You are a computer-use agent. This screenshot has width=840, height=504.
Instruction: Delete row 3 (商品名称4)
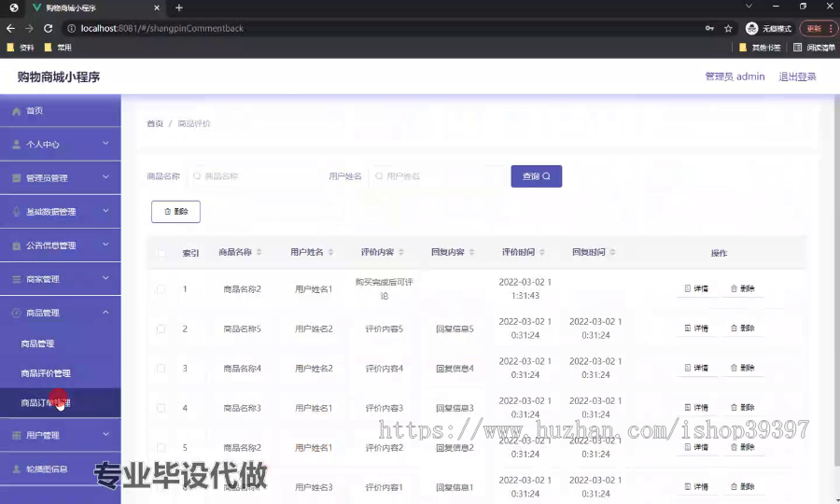[x=743, y=368]
